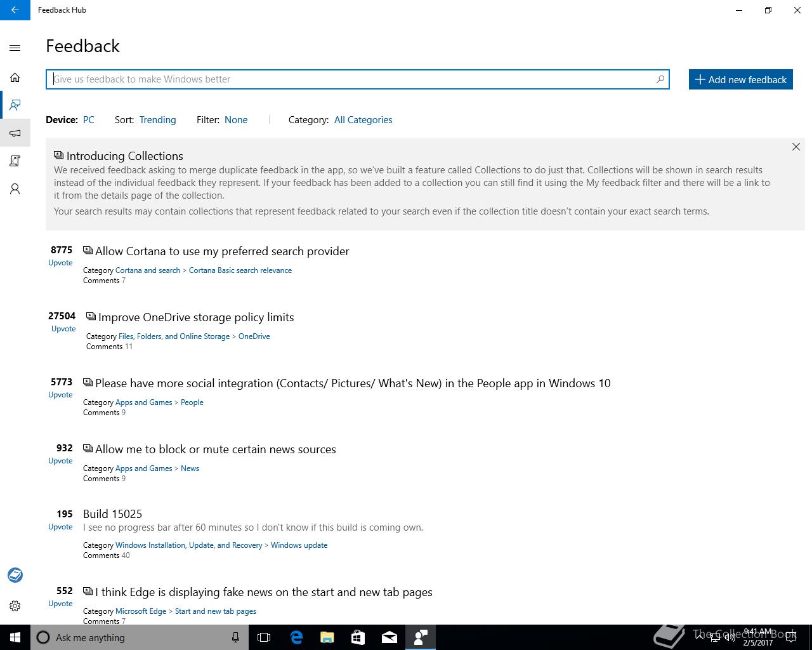Screen dimensions: 812x650
Task: Click Windows Installation, Update, and Recovery link
Action: pyautogui.click(x=188, y=545)
